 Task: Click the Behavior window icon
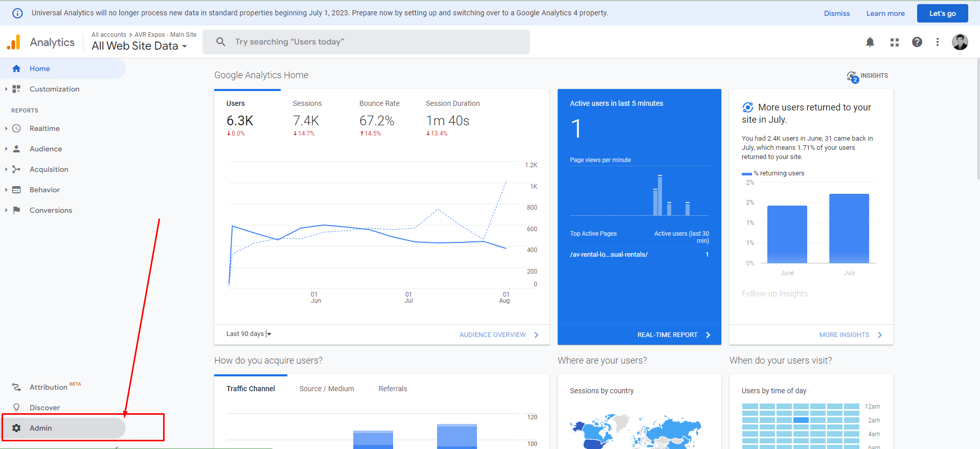pos(16,190)
